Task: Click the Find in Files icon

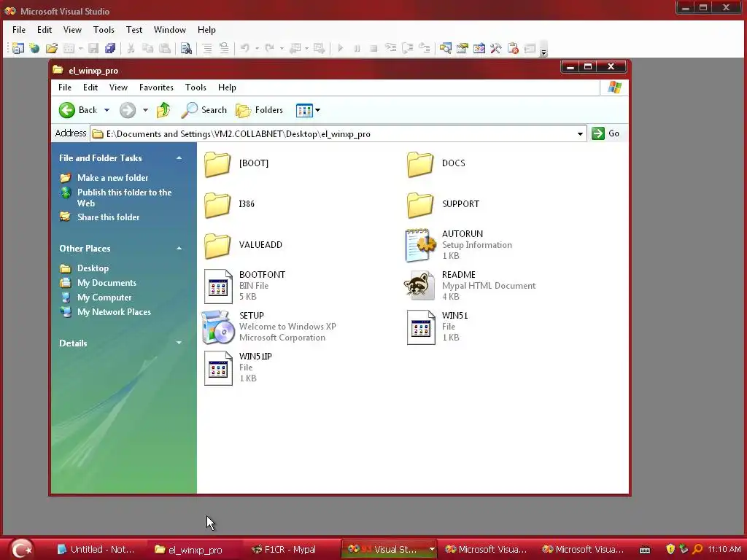Action: coord(186,48)
